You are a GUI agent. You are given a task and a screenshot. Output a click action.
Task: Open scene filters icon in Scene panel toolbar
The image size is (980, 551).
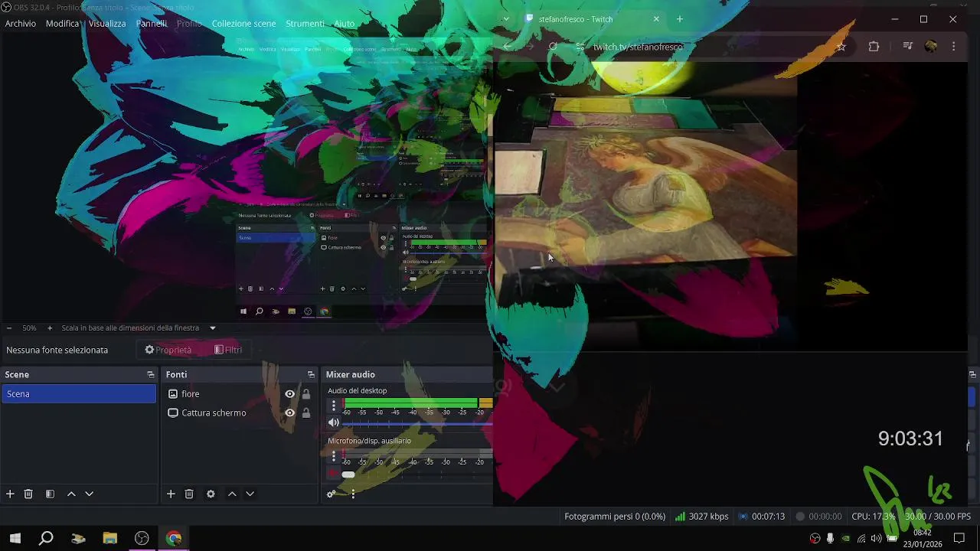(50, 494)
